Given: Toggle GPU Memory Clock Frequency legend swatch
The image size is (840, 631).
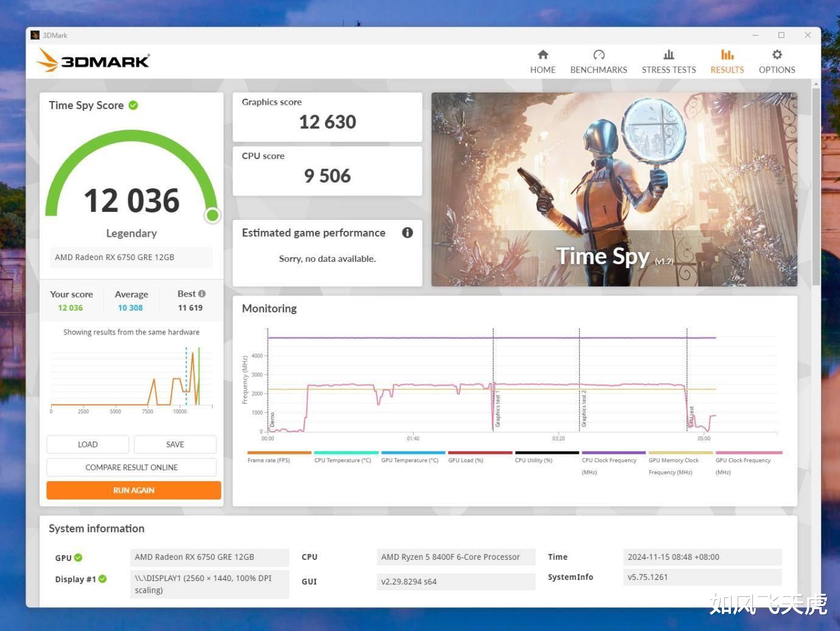Looking at the screenshot, I should coord(680,453).
